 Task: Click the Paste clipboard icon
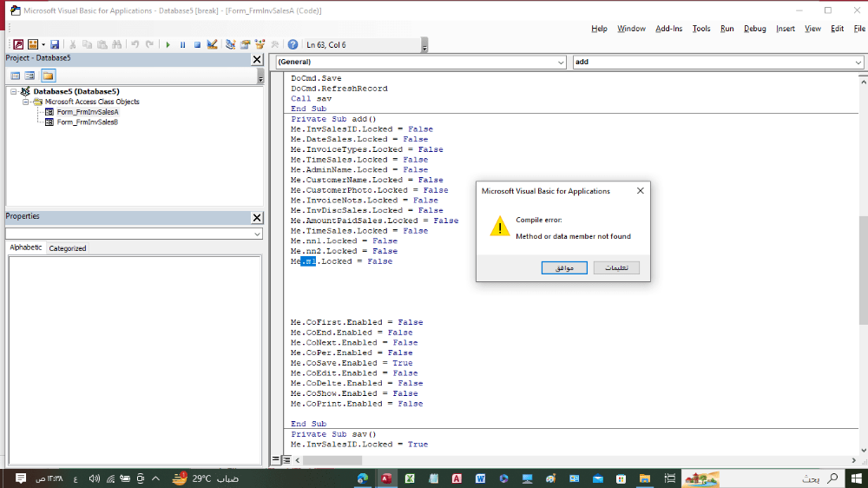[102, 44]
